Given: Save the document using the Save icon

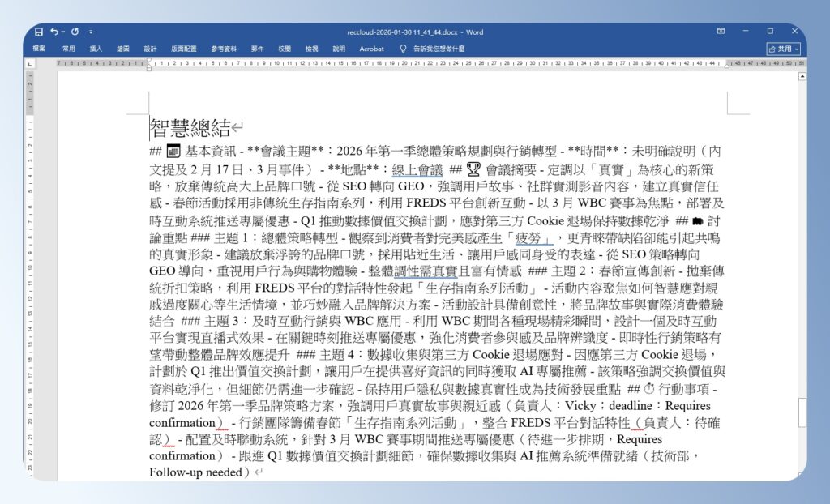Looking at the screenshot, I should [x=39, y=31].
